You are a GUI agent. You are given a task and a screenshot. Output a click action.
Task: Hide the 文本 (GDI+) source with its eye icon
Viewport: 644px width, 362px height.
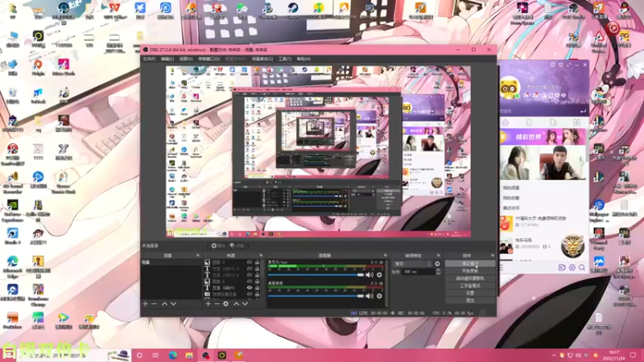tap(250, 288)
